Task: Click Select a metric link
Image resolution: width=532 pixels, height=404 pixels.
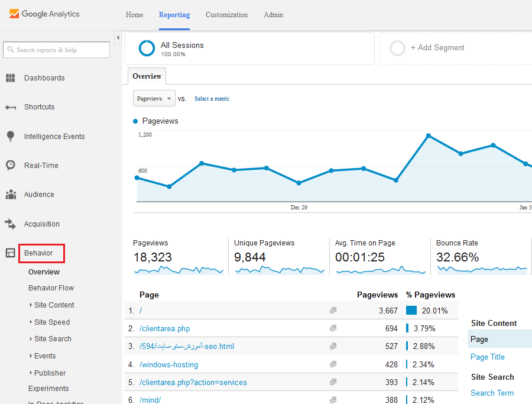Action: pos(212,99)
